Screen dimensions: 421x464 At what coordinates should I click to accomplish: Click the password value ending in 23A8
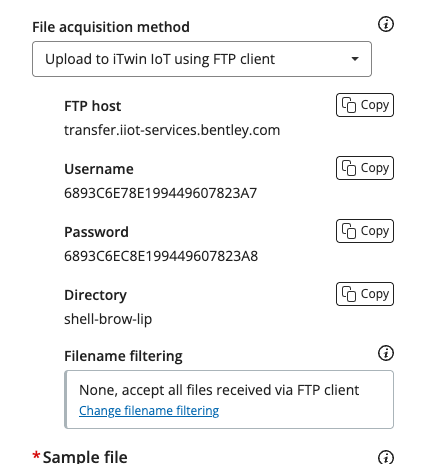click(x=161, y=256)
